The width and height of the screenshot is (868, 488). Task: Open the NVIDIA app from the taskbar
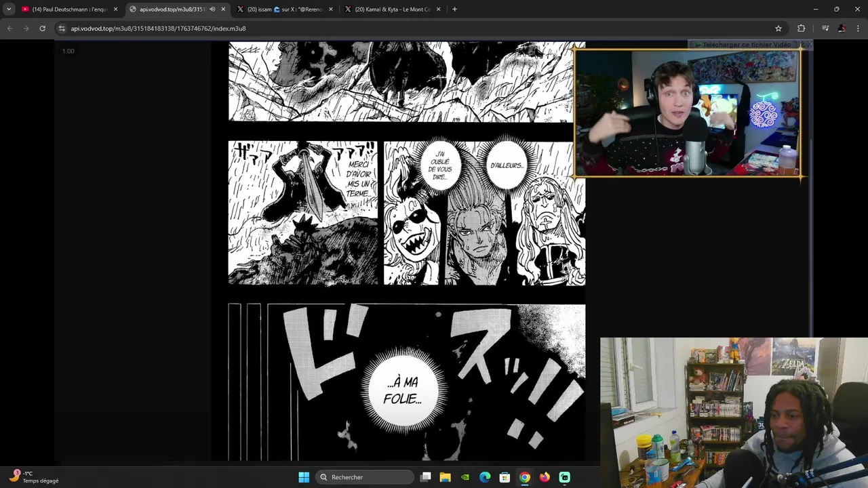(x=465, y=477)
